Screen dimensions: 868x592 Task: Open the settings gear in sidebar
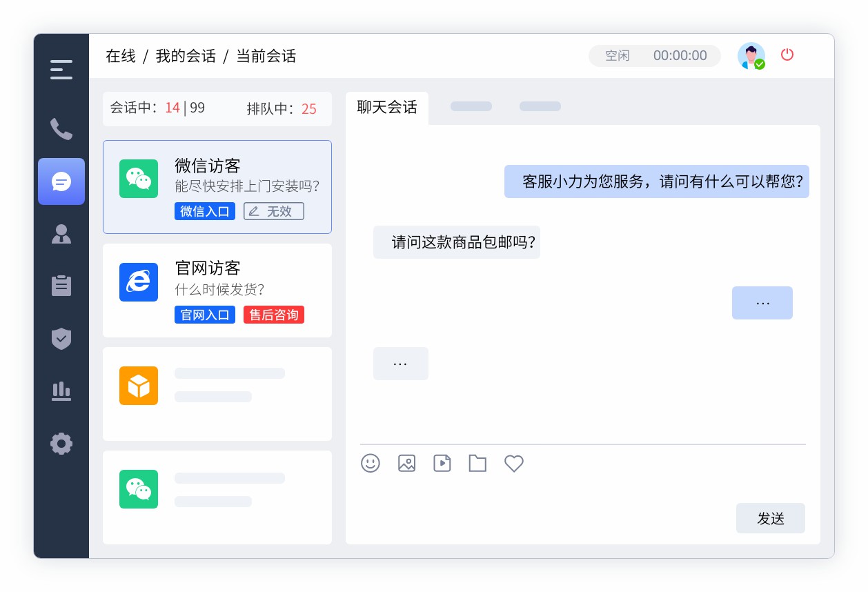pos(61,444)
